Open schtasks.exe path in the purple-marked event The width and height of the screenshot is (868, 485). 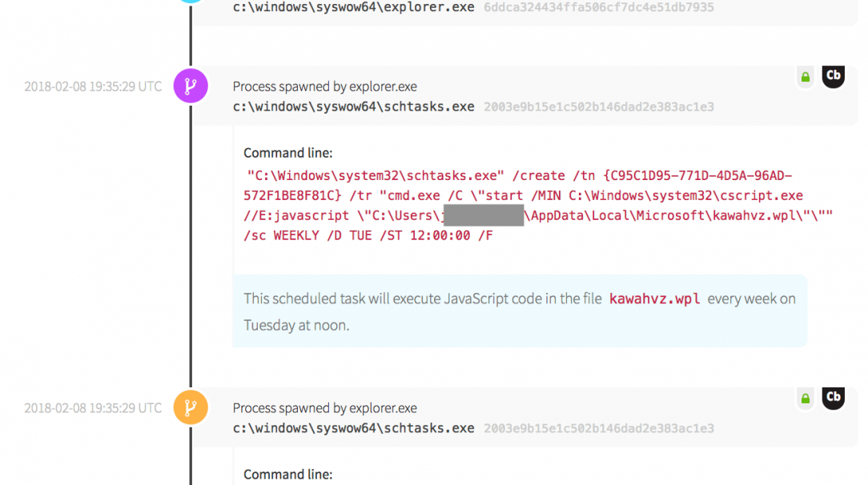(353, 106)
